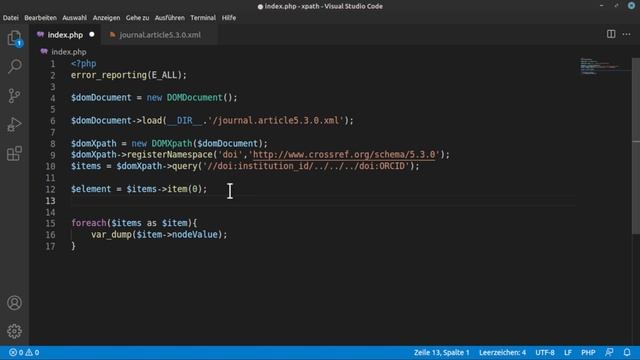
Task: Click the errors count in status bar
Action: click(x=16, y=352)
